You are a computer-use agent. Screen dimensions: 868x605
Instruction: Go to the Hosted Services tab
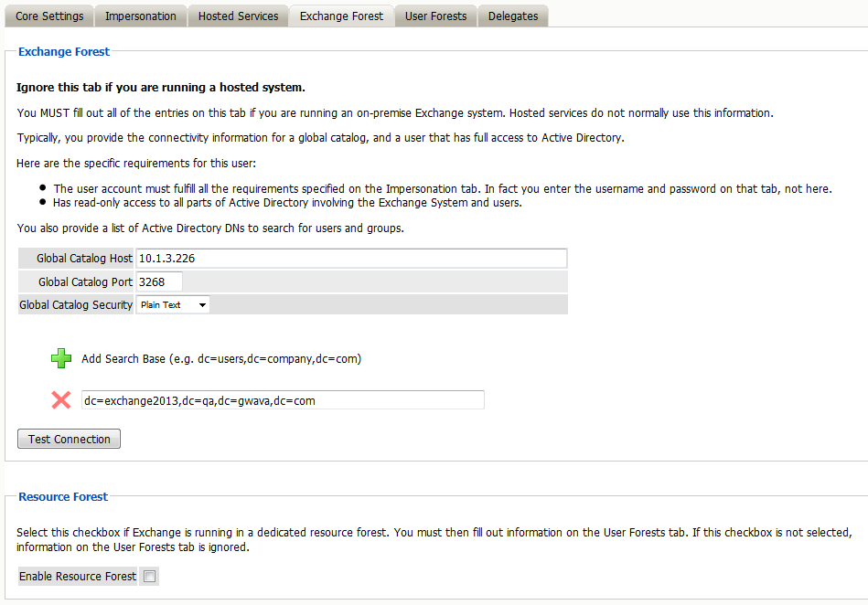[x=238, y=16]
